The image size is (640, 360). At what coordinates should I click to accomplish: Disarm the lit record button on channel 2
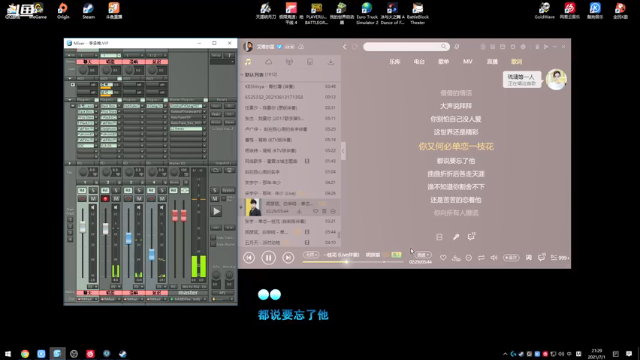105,199
